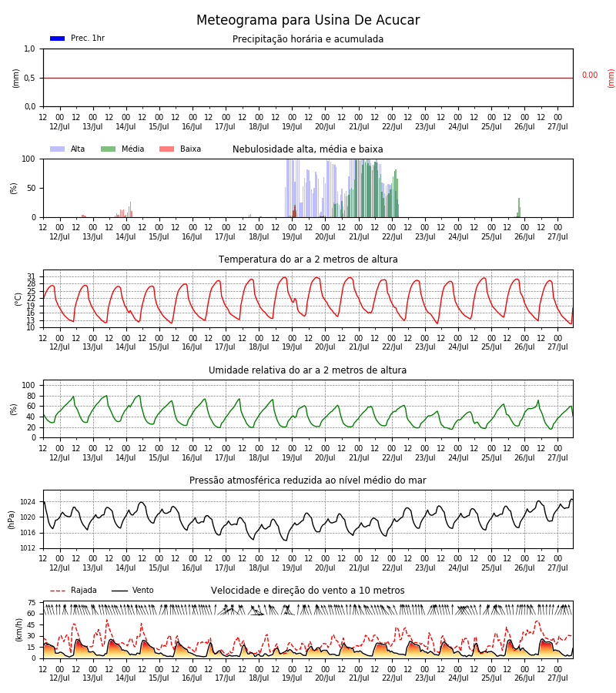The width and height of the screenshot is (616, 693).
Task: Click the Precipitação horária e acumulada heading
Action: tap(308, 39)
